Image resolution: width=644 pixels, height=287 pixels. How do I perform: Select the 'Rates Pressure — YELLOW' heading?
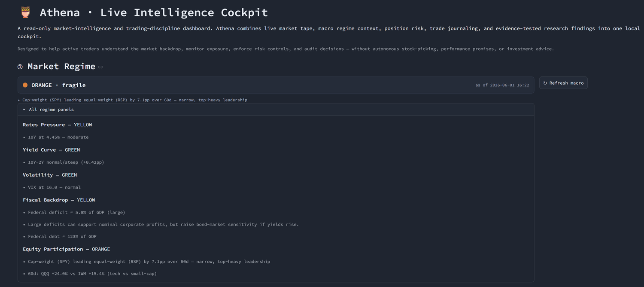click(x=58, y=125)
